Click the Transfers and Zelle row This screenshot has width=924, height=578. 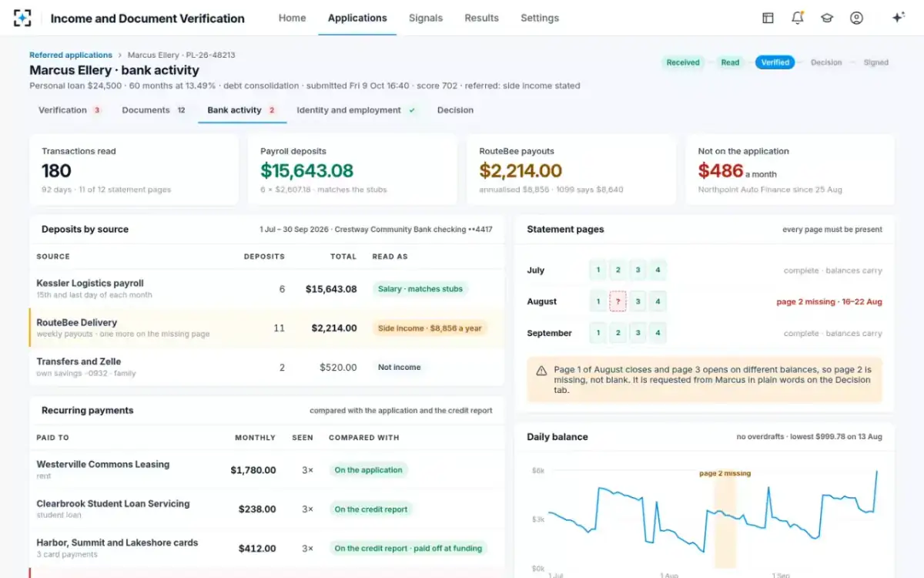click(266, 367)
